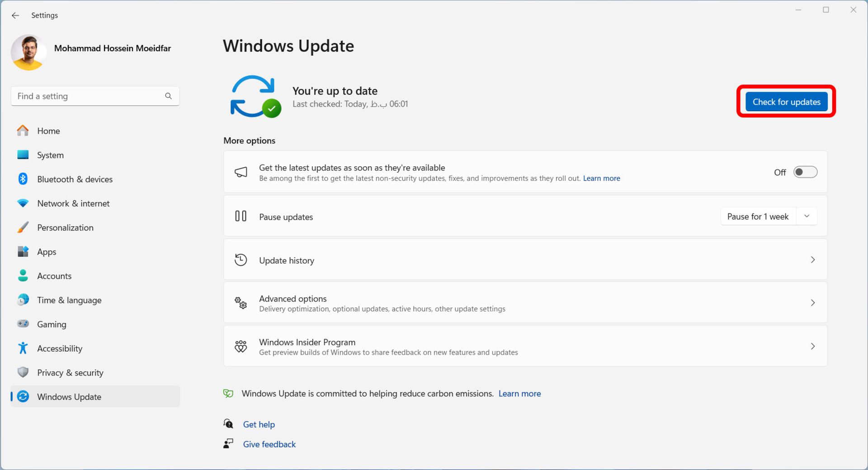Open the Home settings page

95,131
